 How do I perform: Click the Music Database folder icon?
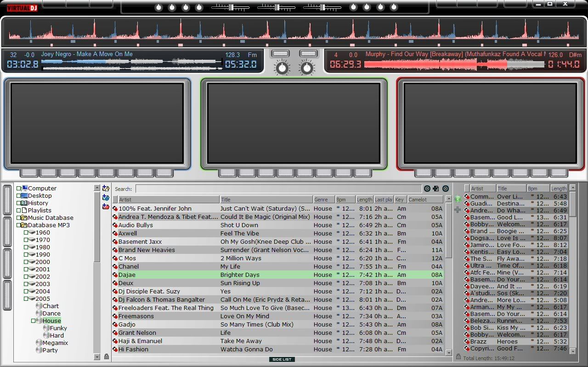click(24, 218)
